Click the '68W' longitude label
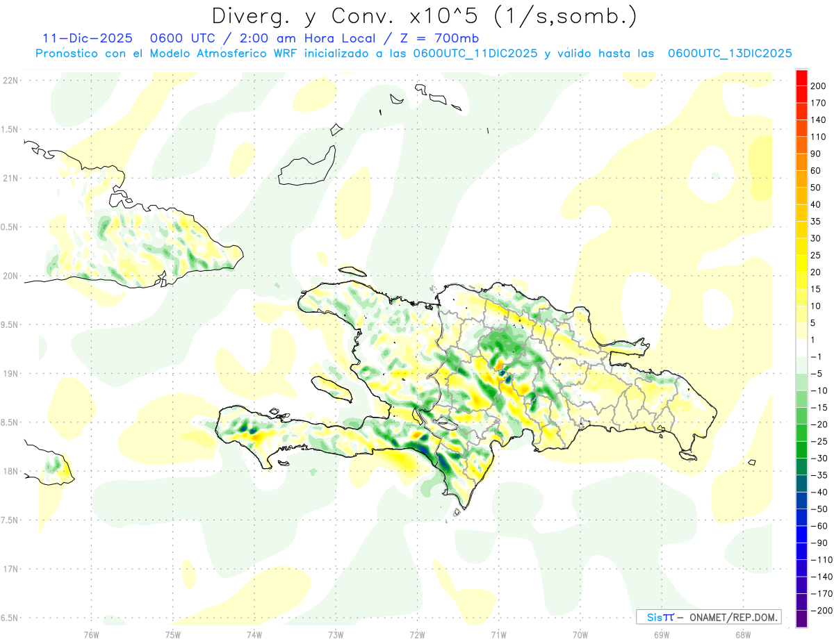Screen dimensions: 834x644 742,634
